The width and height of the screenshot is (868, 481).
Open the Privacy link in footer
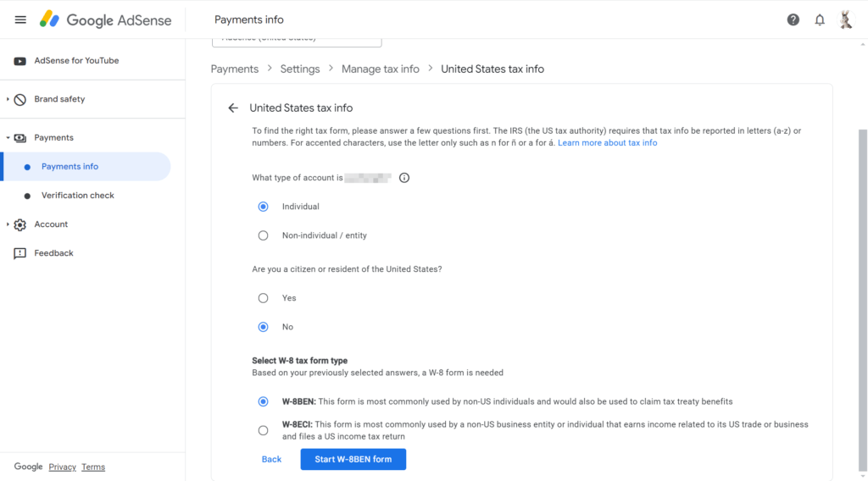pos(62,467)
